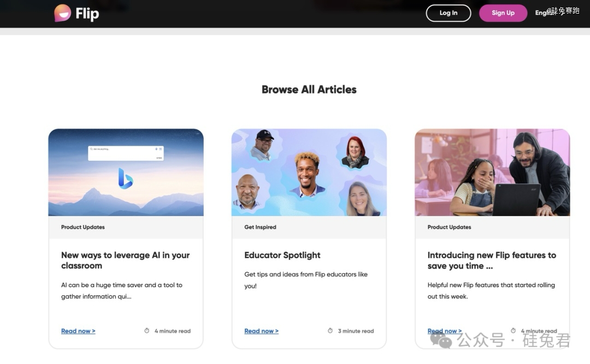
Task: Click the Bing logo in first card
Action: pos(125,178)
